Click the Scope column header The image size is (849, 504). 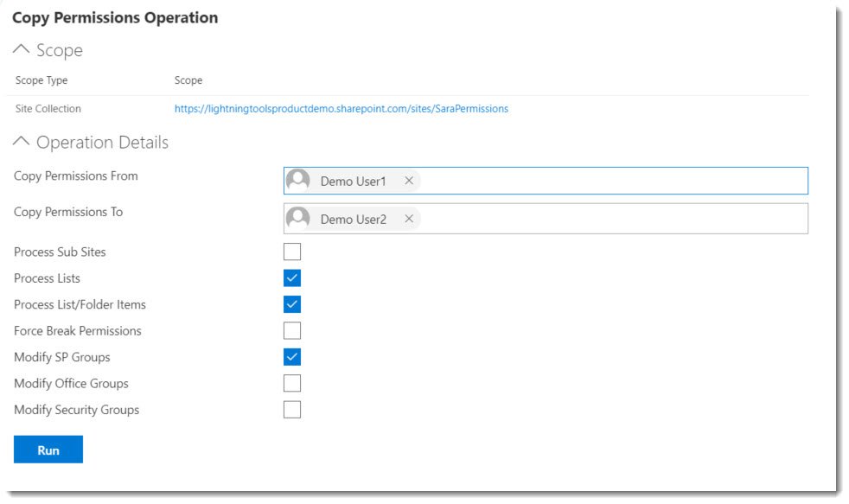pyautogui.click(x=188, y=80)
